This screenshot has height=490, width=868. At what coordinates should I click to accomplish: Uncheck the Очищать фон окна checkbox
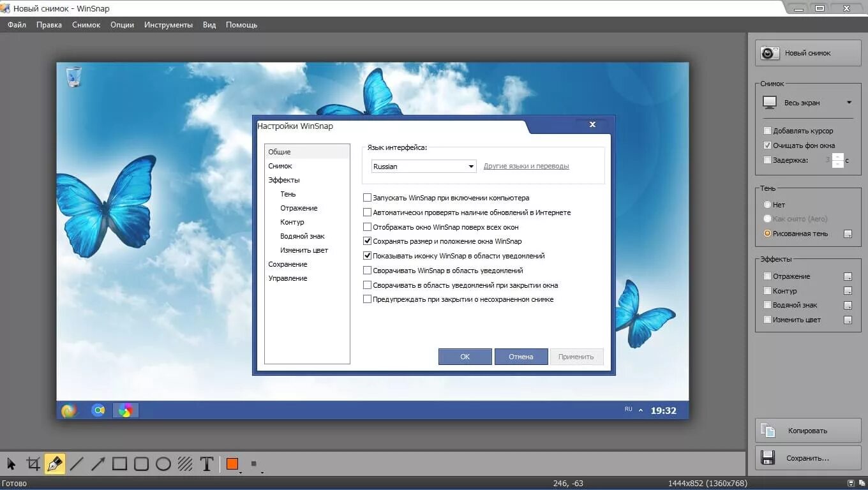[x=768, y=145]
